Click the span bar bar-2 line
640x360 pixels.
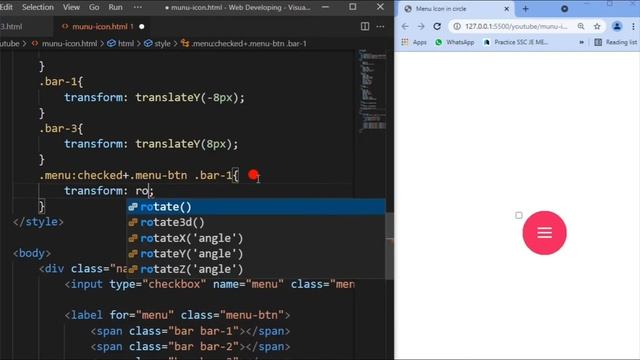(190, 347)
